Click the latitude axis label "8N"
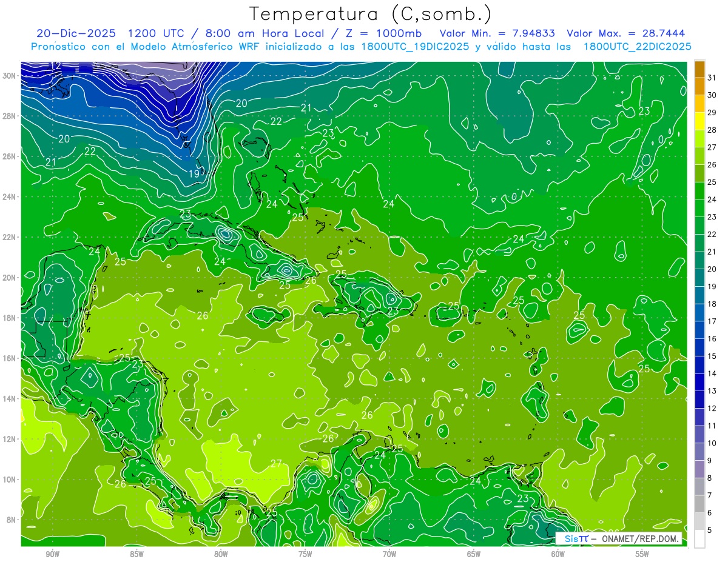 point(12,520)
